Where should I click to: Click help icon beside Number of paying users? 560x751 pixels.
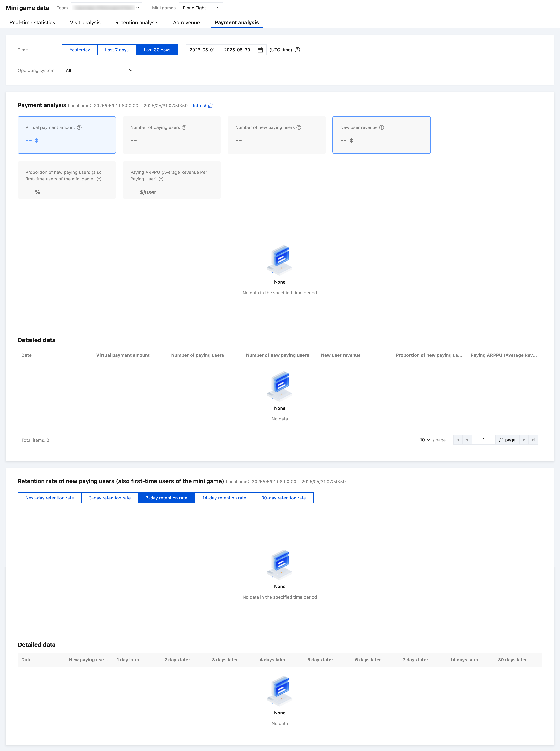pos(184,127)
